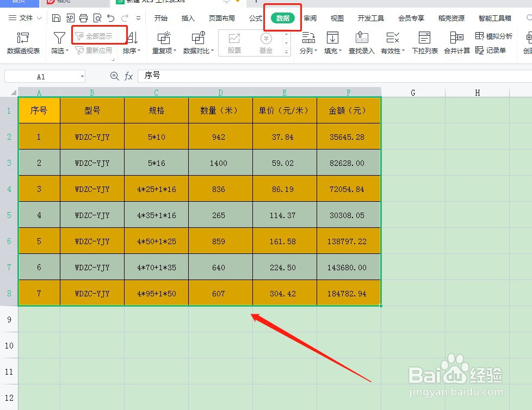Expand the 填充 dropdown arrow

[341, 51]
